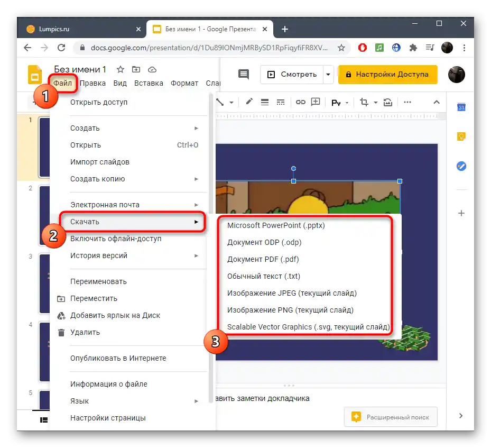The height and width of the screenshot is (448, 491).
Task: Click the border weight icon
Action: [265, 102]
